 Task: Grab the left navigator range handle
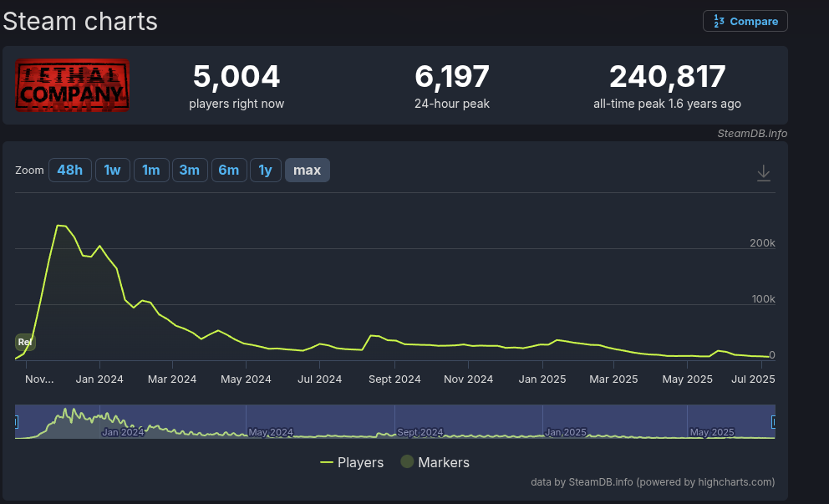click(17, 421)
